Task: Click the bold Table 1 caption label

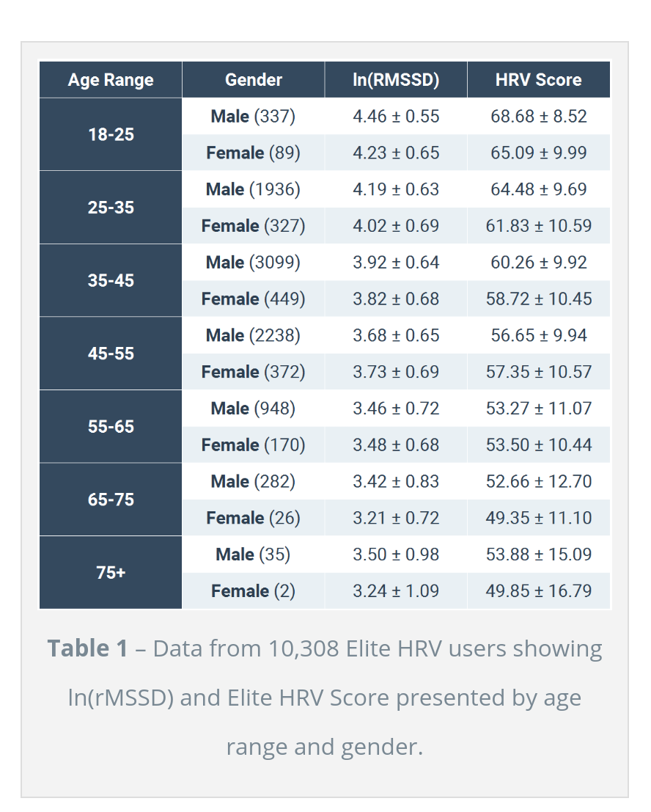Action: pyautogui.click(x=87, y=648)
